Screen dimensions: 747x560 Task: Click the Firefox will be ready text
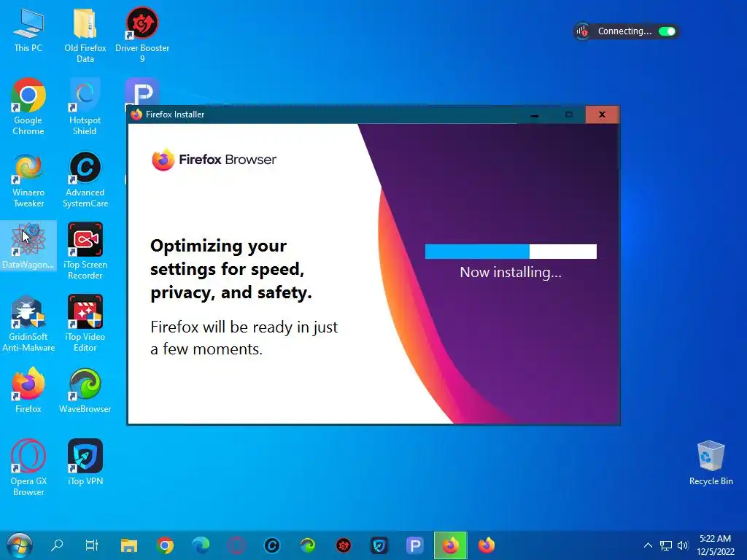point(244,338)
